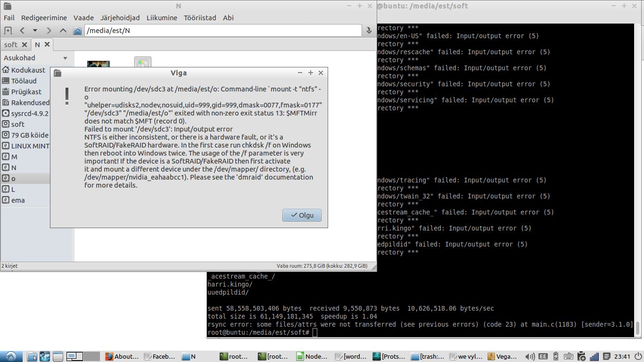
Task: Open the Lubuntu start menu
Action: (10, 356)
